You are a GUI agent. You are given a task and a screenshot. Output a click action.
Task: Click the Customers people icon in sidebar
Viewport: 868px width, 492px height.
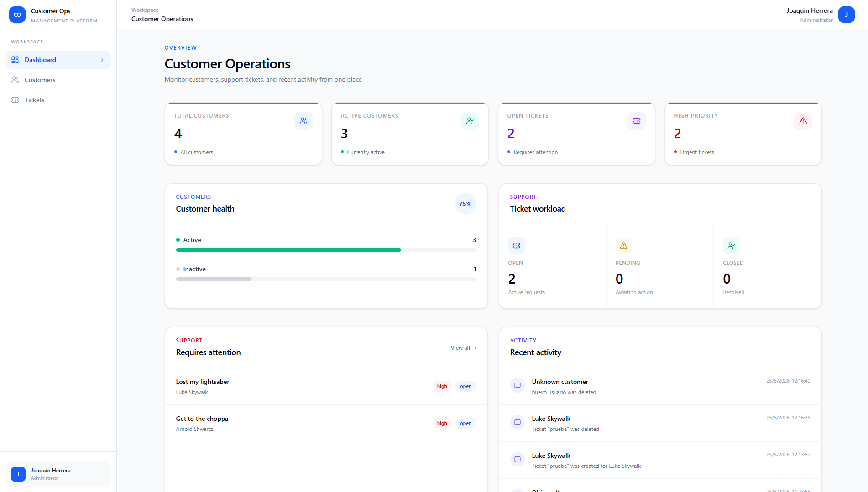(15, 80)
